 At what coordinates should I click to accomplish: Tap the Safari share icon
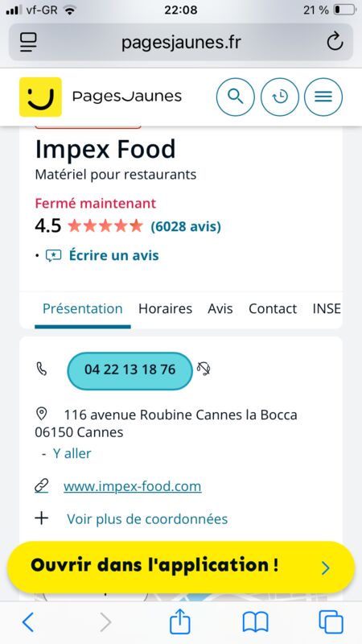click(179, 621)
